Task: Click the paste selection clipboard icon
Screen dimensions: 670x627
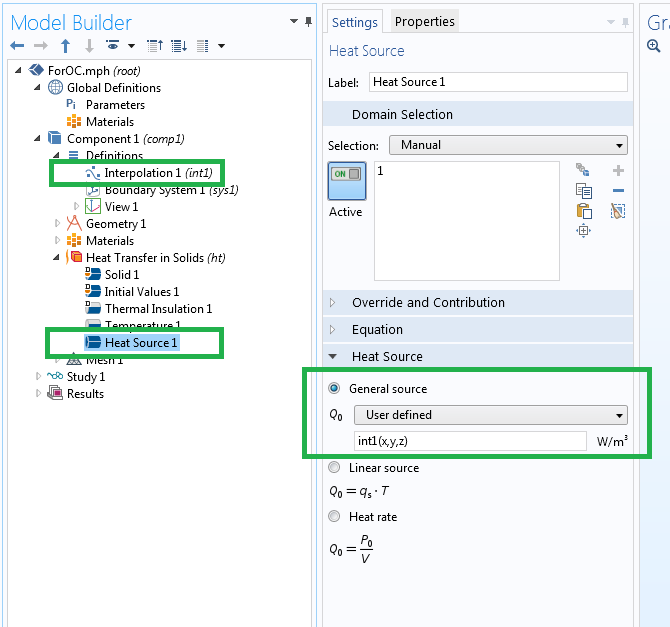Action: [x=584, y=211]
